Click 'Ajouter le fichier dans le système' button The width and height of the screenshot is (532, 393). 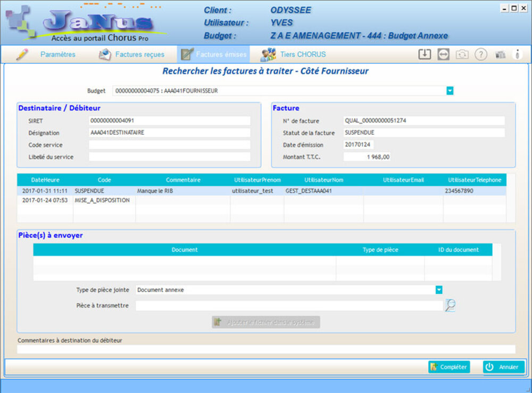pyautogui.click(x=266, y=322)
